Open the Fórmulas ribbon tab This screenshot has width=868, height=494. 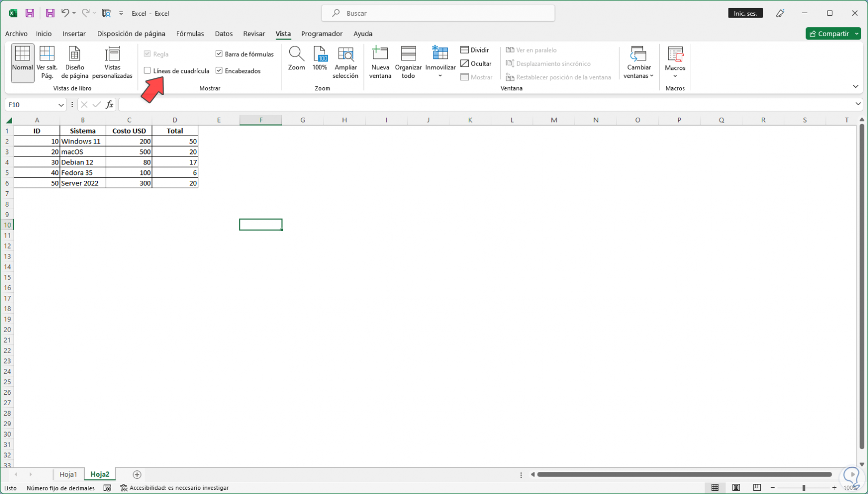(x=190, y=34)
